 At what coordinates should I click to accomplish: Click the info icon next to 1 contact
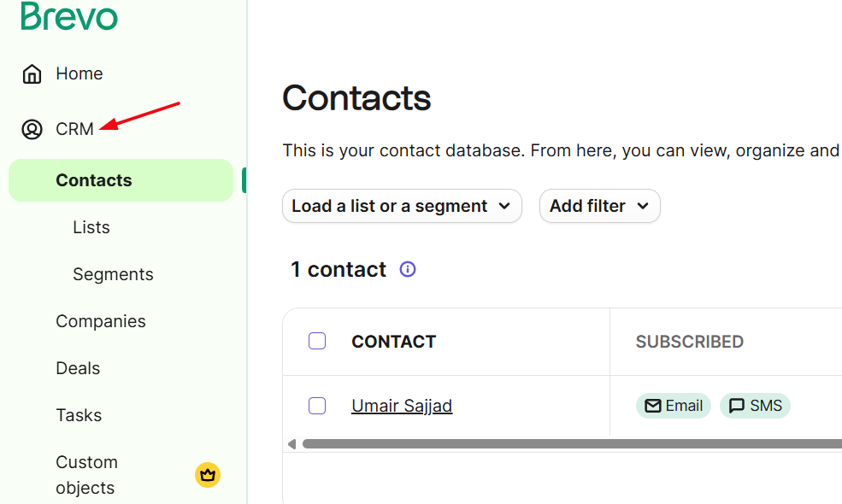pyautogui.click(x=408, y=270)
